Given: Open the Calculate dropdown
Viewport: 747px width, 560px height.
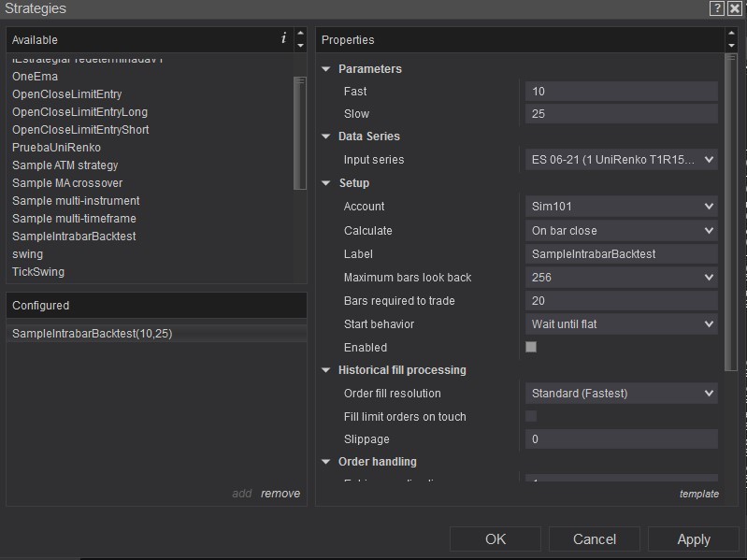Looking at the screenshot, I should click(621, 230).
